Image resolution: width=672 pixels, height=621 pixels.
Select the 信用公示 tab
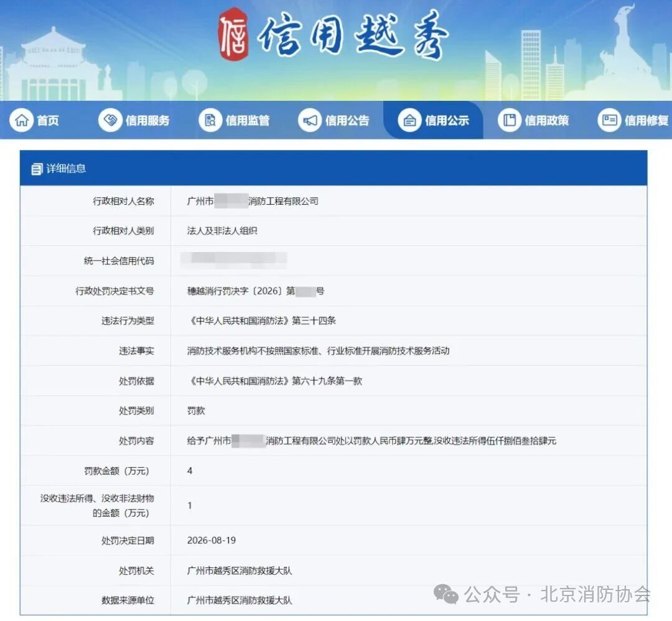click(434, 121)
